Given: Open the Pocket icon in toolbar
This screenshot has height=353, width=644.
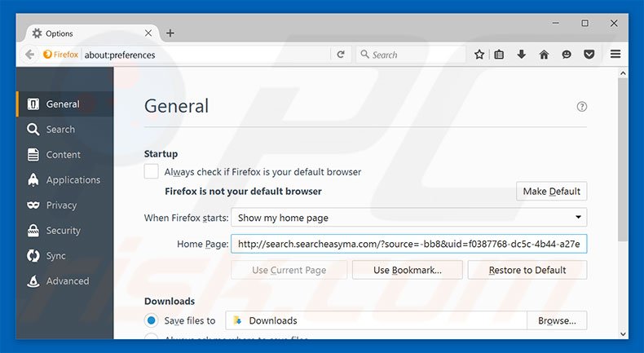Looking at the screenshot, I should pos(589,55).
